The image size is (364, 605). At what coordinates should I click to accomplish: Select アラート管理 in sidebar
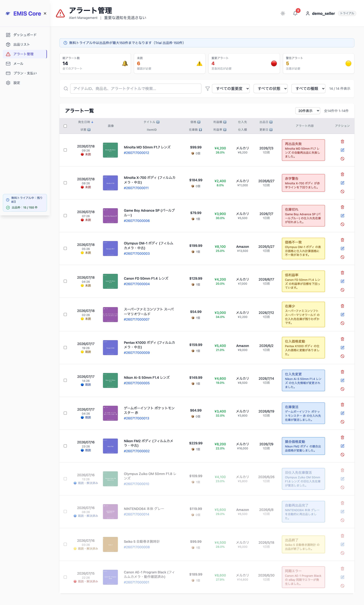pyautogui.click(x=25, y=54)
